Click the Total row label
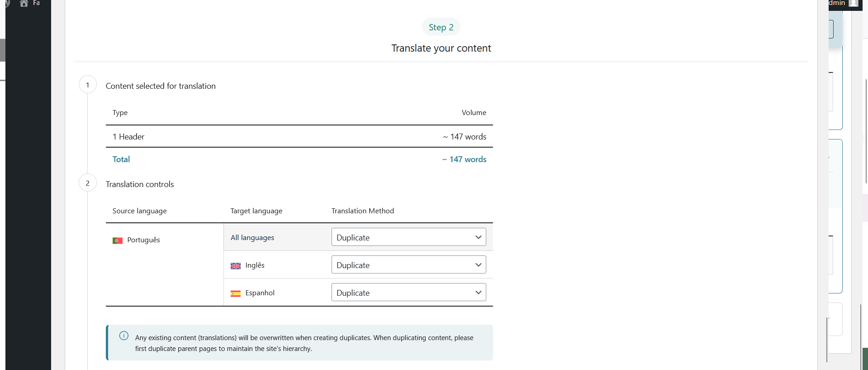 121,159
